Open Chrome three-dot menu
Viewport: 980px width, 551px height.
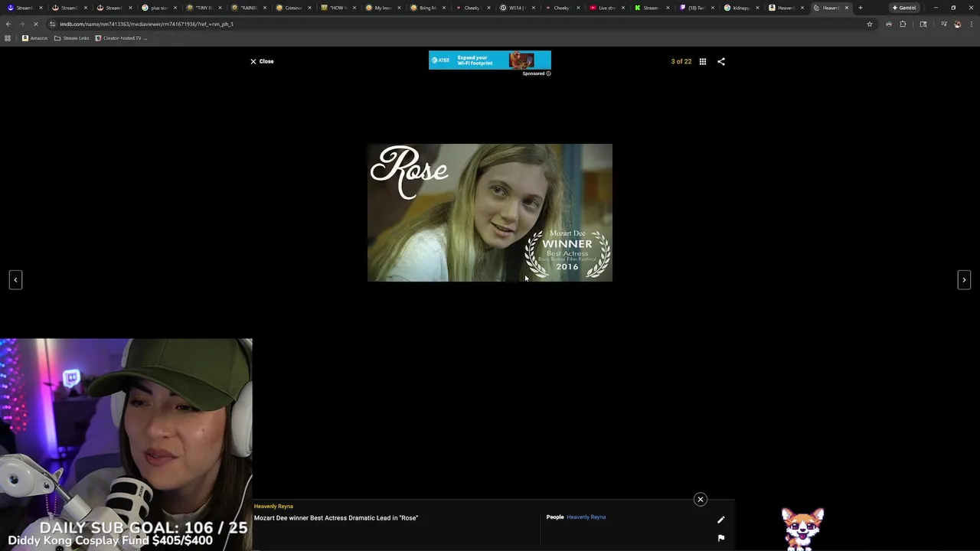click(971, 24)
